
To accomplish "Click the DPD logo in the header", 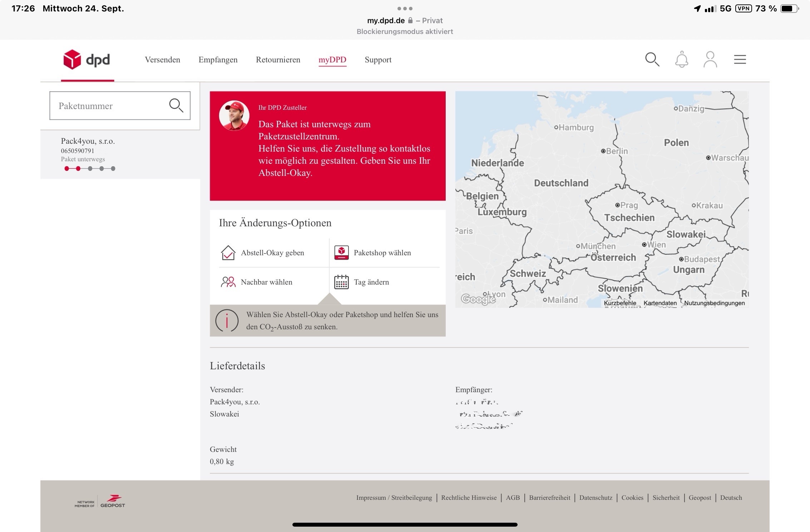I will point(87,59).
